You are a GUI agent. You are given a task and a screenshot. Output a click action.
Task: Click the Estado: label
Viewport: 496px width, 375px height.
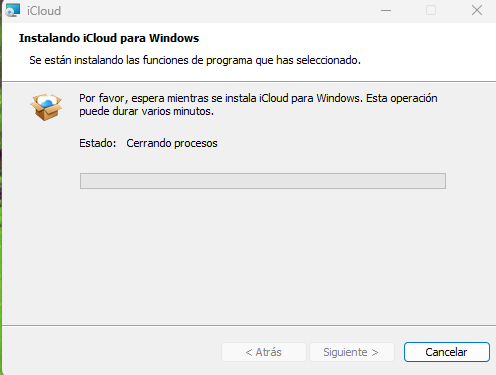coord(97,143)
